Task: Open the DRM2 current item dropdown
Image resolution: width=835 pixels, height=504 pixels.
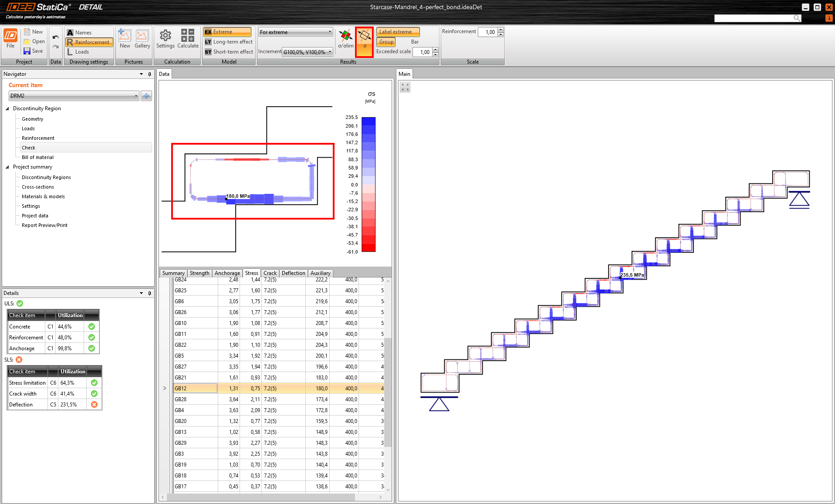Action: (73, 96)
